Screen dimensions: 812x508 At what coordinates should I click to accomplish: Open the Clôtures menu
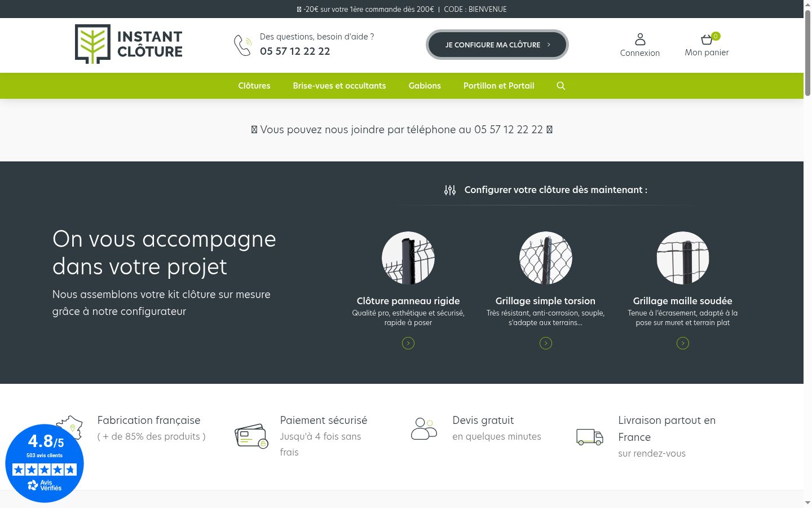[254, 86]
